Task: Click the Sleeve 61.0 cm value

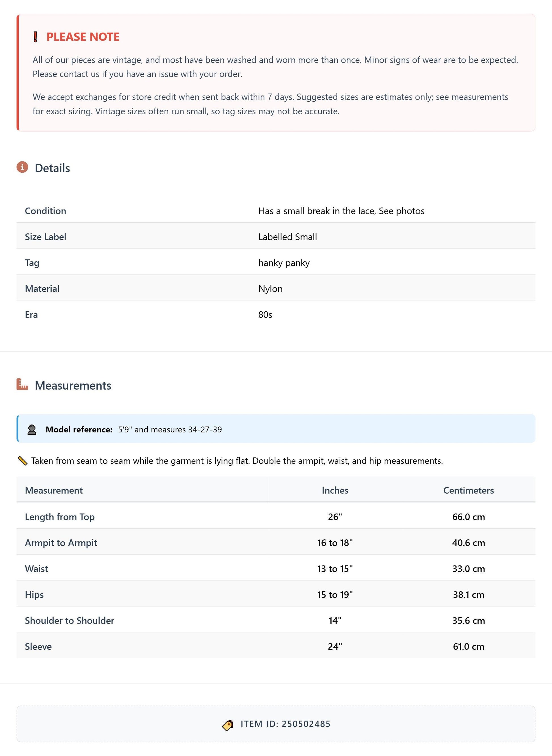Action: [469, 647]
